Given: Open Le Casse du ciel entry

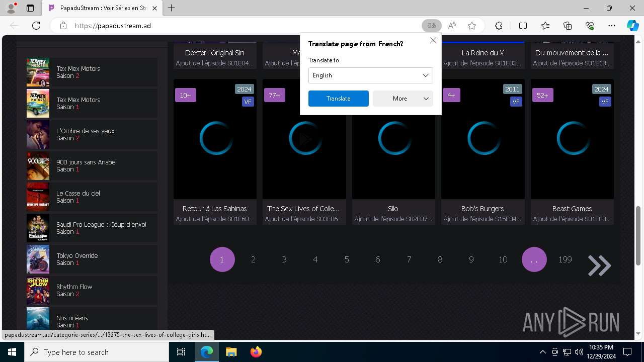Looking at the screenshot, I should 92,197.
